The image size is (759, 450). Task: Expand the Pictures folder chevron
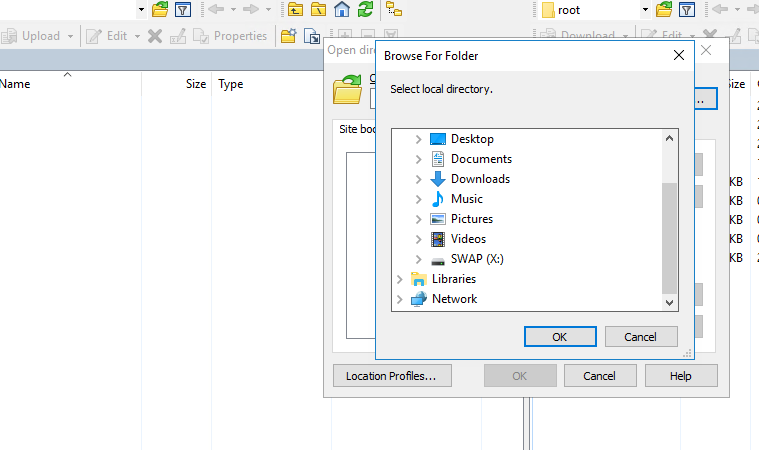[418, 219]
